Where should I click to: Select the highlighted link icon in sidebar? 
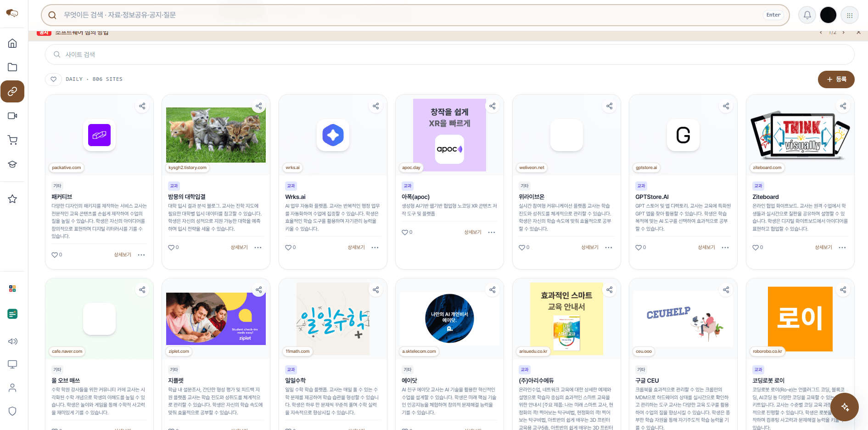coord(12,91)
